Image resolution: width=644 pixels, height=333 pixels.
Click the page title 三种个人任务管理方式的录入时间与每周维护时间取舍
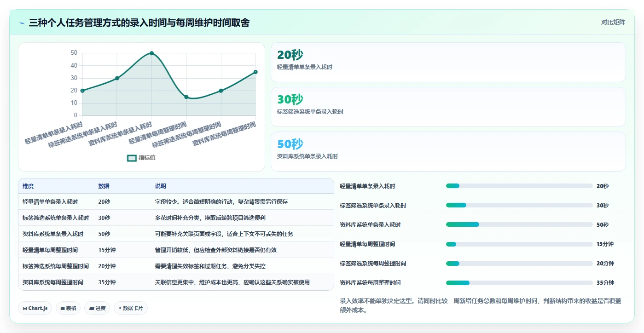click(x=139, y=23)
